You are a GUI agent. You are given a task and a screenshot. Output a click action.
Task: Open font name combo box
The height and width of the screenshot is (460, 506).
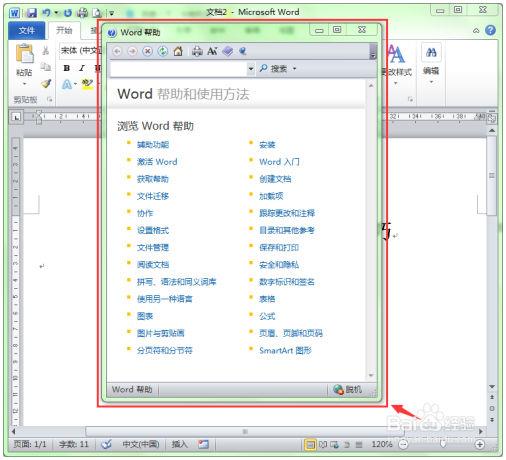click(80, 51)
